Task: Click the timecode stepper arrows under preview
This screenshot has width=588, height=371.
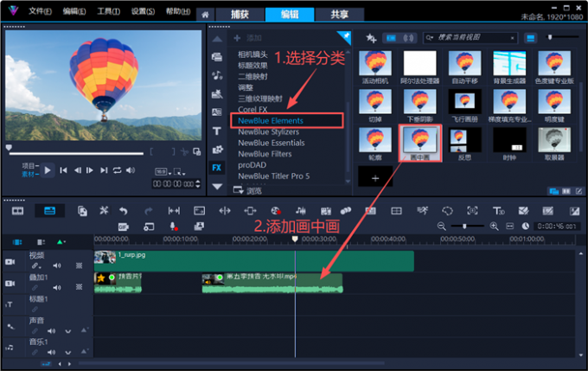Action: [x=198, y=184]
